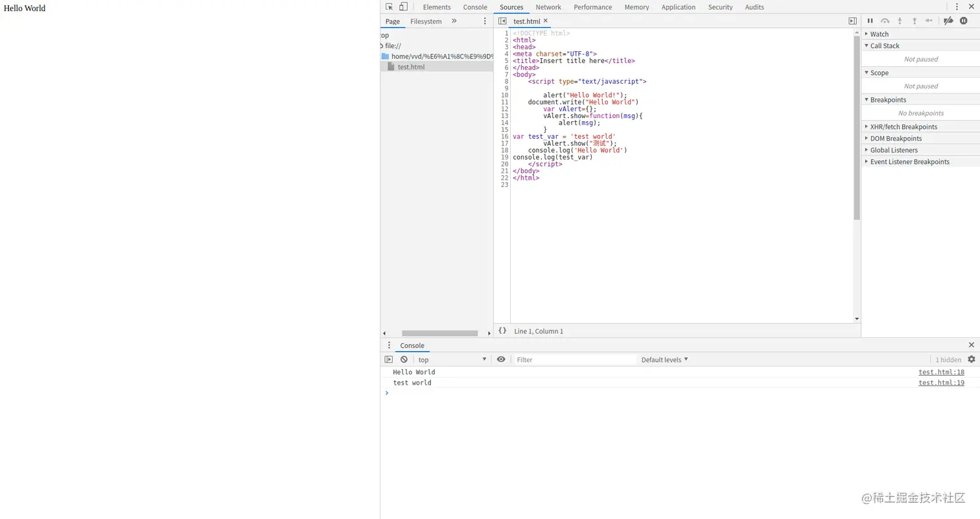Step into next function call
Screen dimensions: 980x519
click(x=900, y=21)
